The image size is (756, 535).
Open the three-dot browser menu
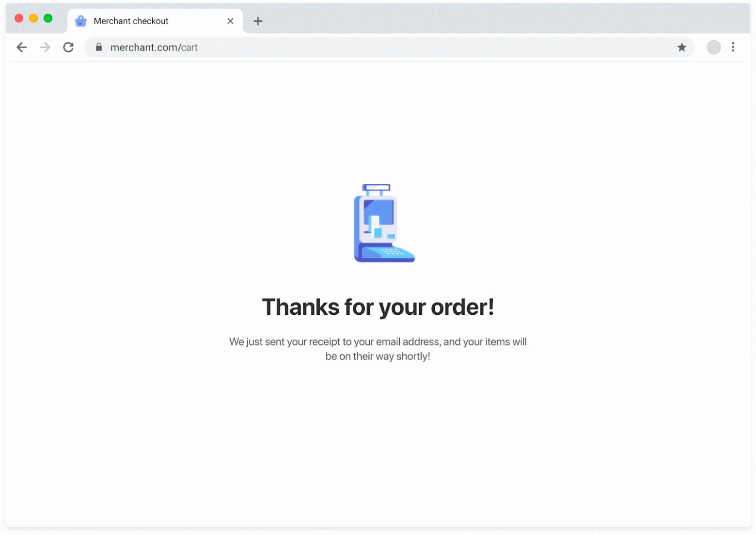(733, 47)
